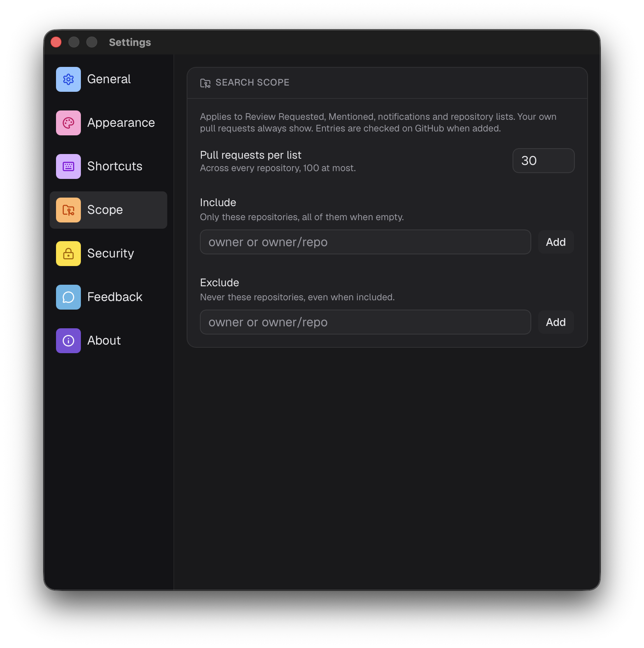Click the SEARCH SCOPE header text

[252, 82]
